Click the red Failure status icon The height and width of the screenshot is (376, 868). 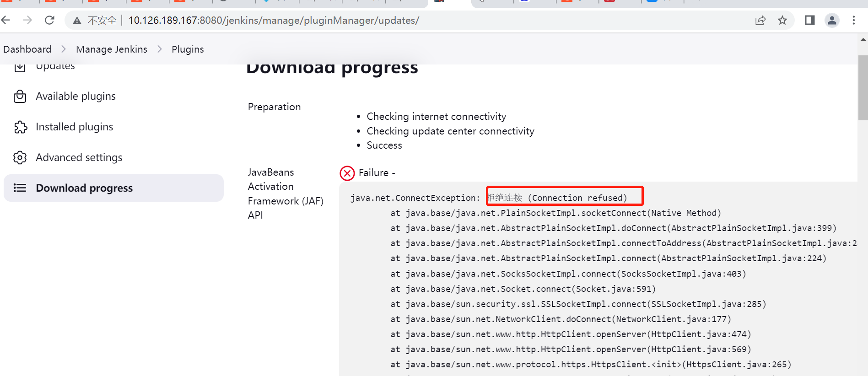347,173
